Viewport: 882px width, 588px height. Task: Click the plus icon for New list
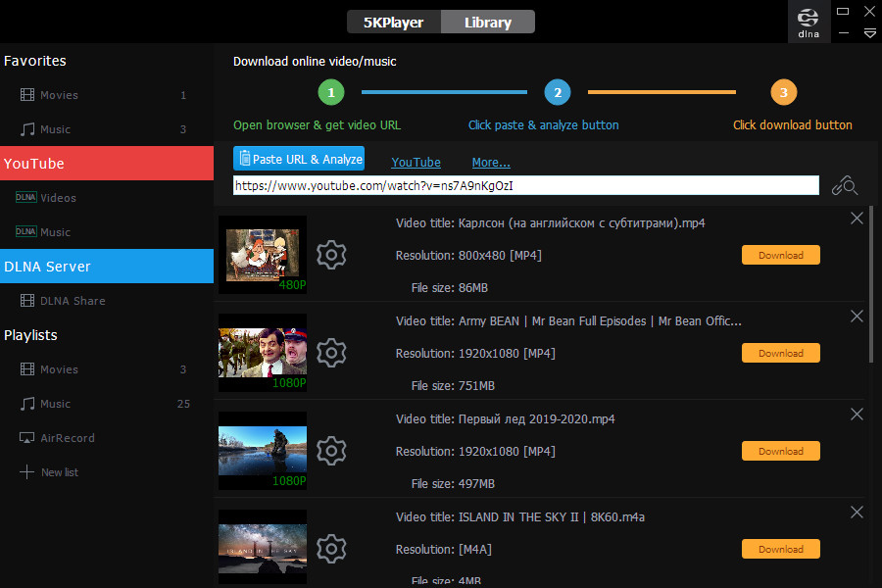tap(27, 472)
